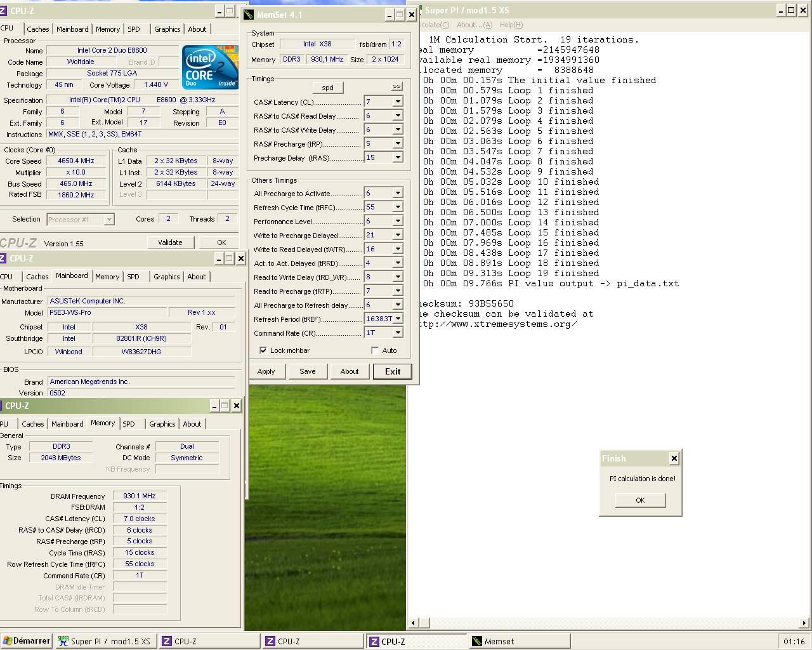Click the >> expand button in MemSet
The image size is (812, 650).
396,86
